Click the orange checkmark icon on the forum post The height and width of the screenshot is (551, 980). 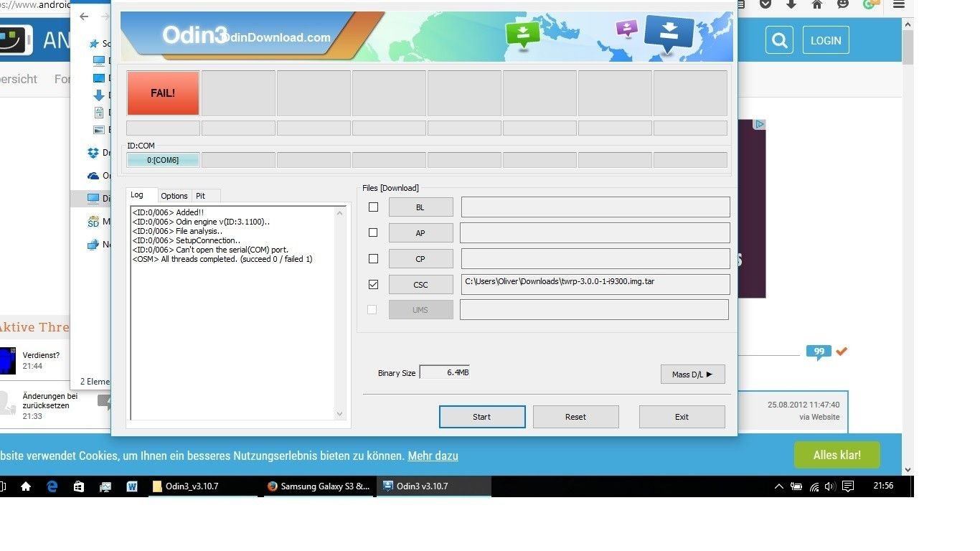point(842,352)
